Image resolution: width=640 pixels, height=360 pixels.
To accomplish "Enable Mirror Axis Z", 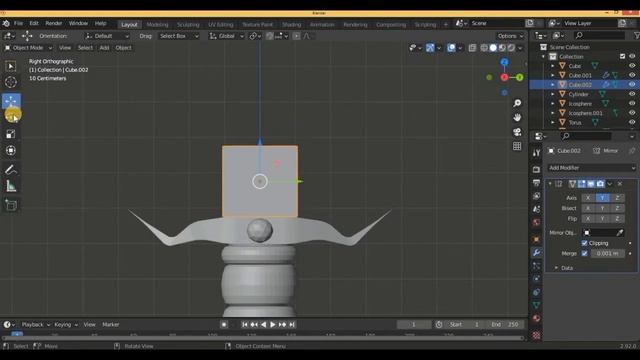I will point(617,198).
